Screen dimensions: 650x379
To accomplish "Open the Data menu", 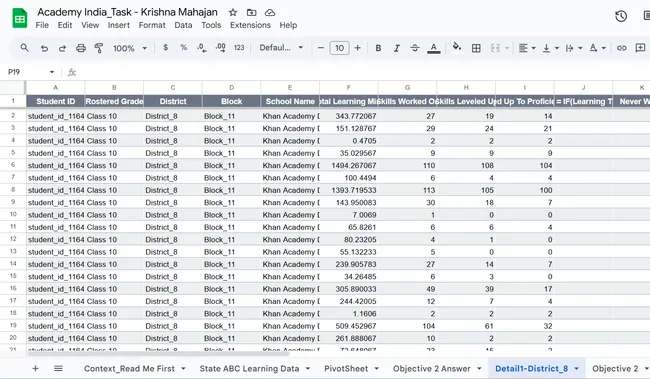I will (183, 25).
